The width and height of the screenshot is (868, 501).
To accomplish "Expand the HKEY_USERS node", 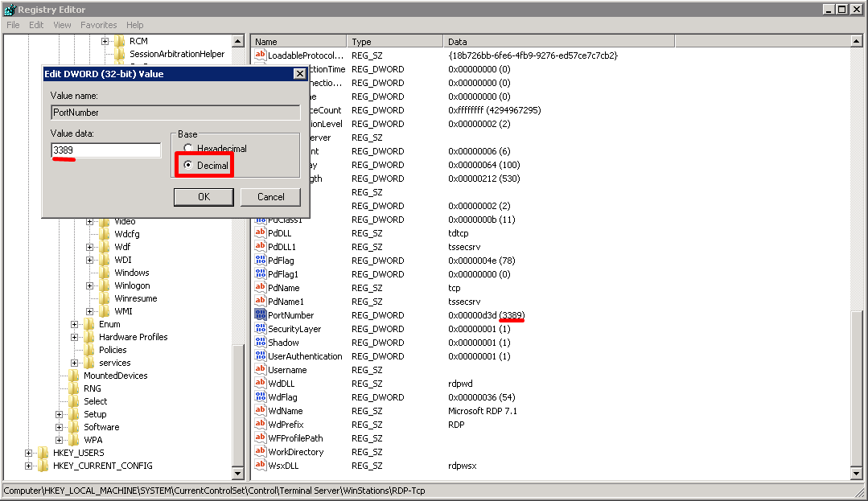I will [28, 452].
